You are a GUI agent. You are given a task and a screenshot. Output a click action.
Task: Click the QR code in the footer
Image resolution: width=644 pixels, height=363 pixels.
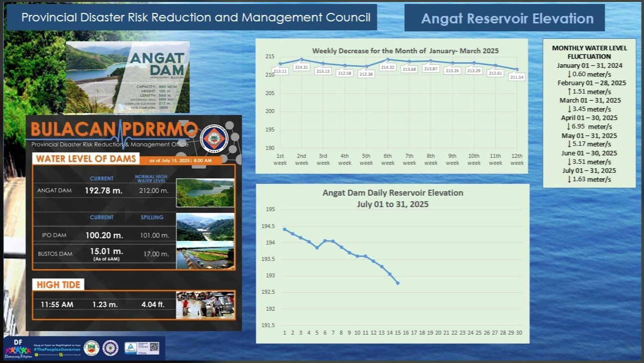click(x=154, y=347)
